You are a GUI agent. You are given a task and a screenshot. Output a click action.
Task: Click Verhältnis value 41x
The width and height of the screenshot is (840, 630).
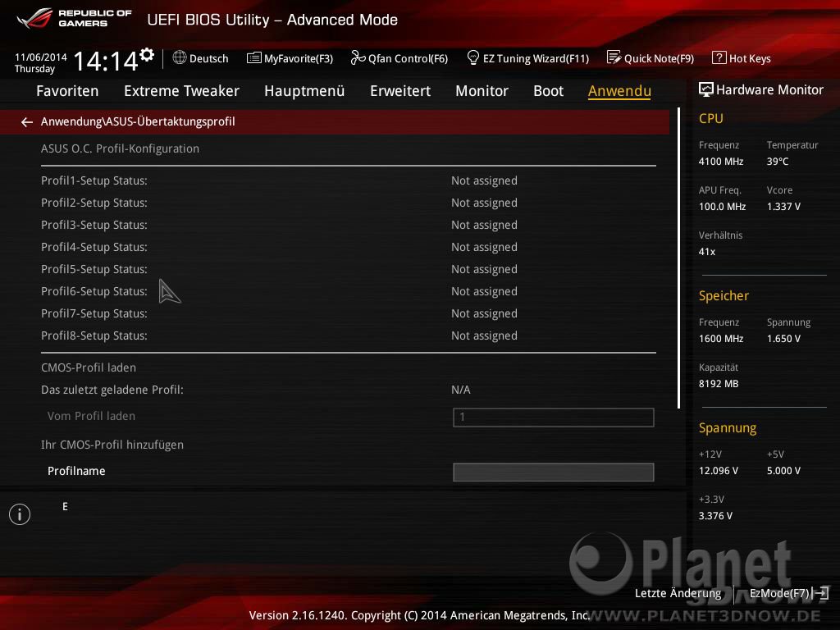pyautogui.click(x=706, y=251)
